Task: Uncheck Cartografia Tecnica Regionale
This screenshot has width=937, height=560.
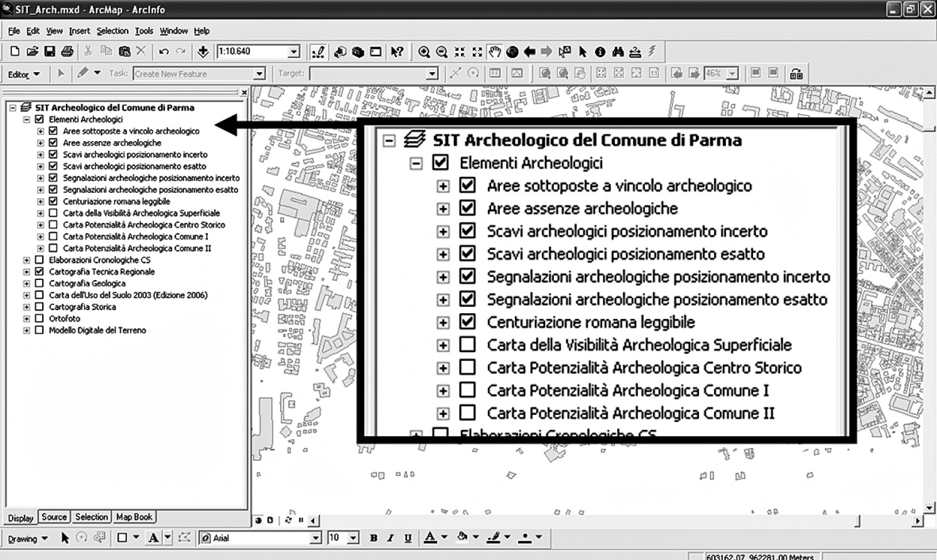Action: (x=40, y=272)
